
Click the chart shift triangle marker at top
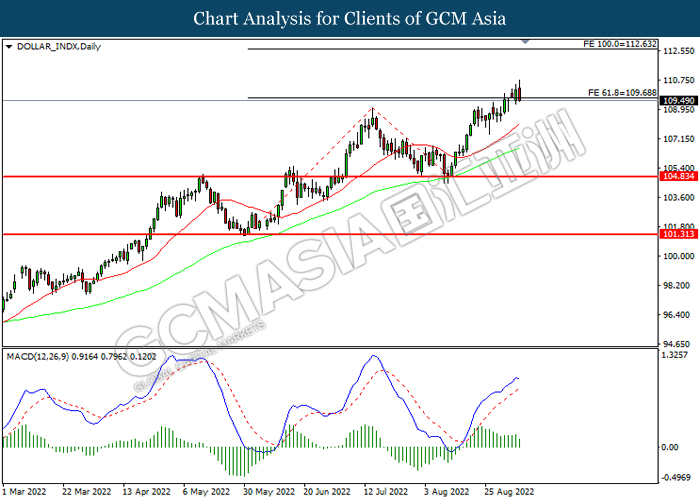[x=525, y=42]
